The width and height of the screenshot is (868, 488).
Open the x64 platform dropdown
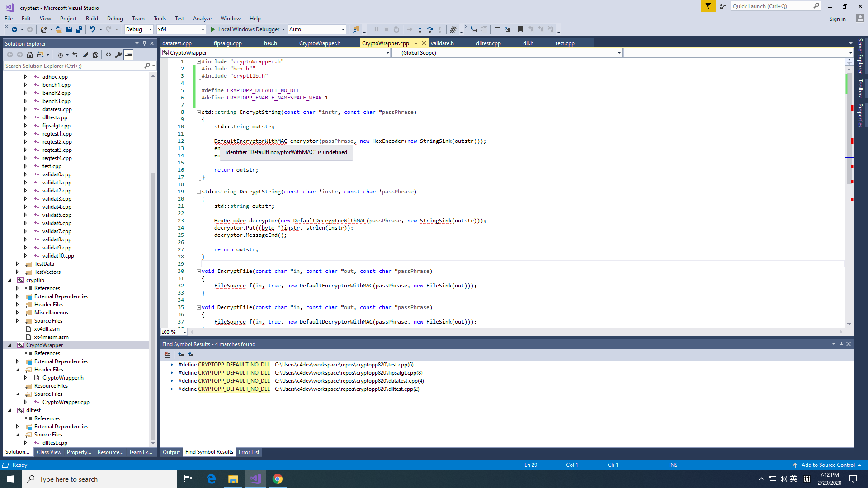point(181,29)
